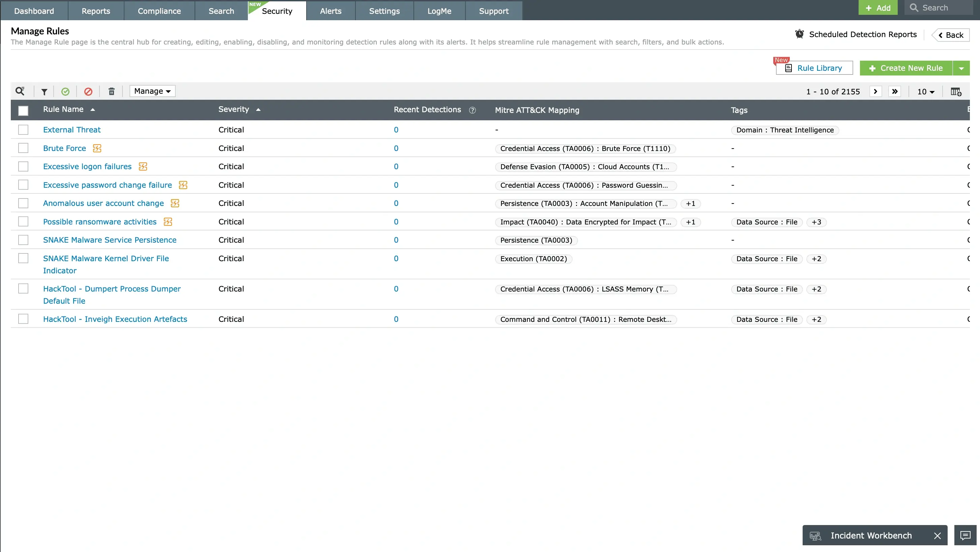The height and width of the screenshot is (552, 980).
Task: Click icon next to Anomalous user account change
Action: click(x=175, y=204)
